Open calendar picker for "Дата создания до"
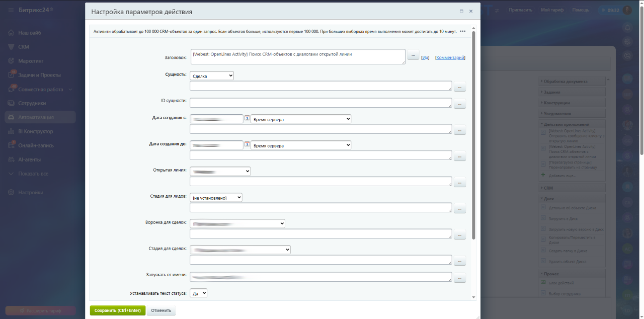 click(x=247, y=145)
